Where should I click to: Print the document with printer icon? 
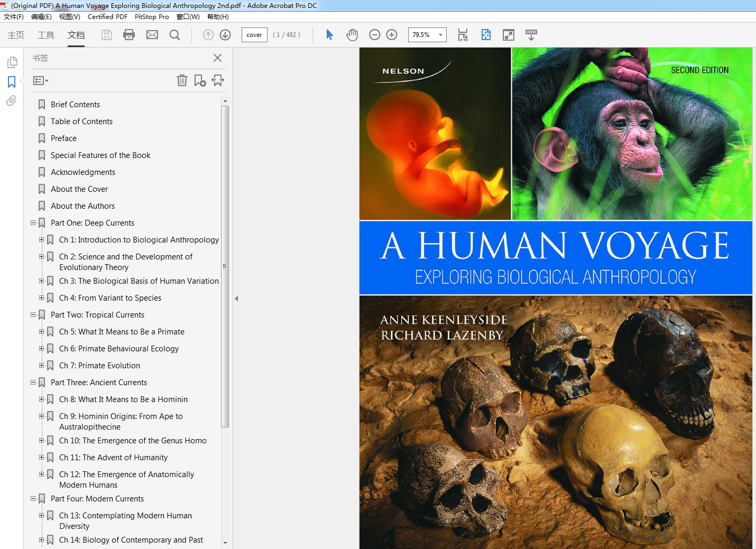129,35
